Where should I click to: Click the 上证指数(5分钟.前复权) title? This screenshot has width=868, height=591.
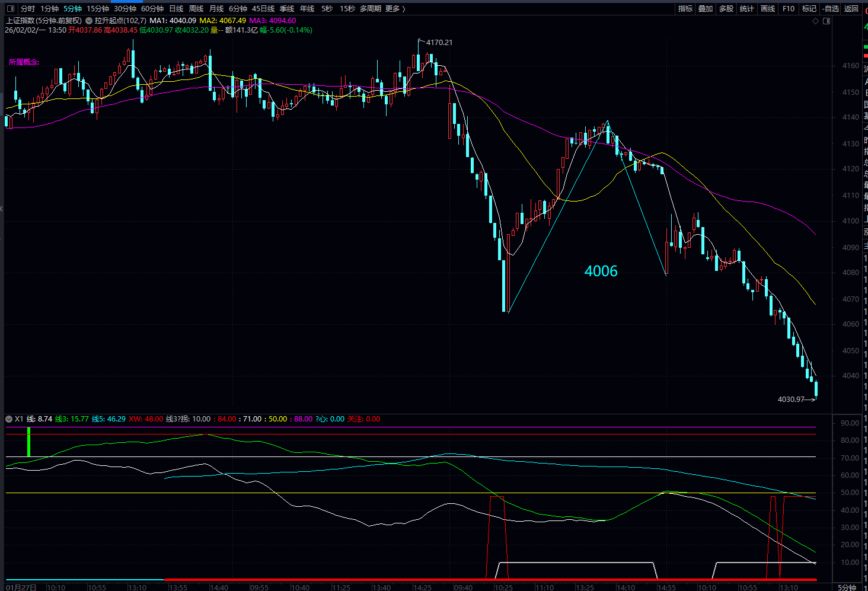tap(44, 21)
